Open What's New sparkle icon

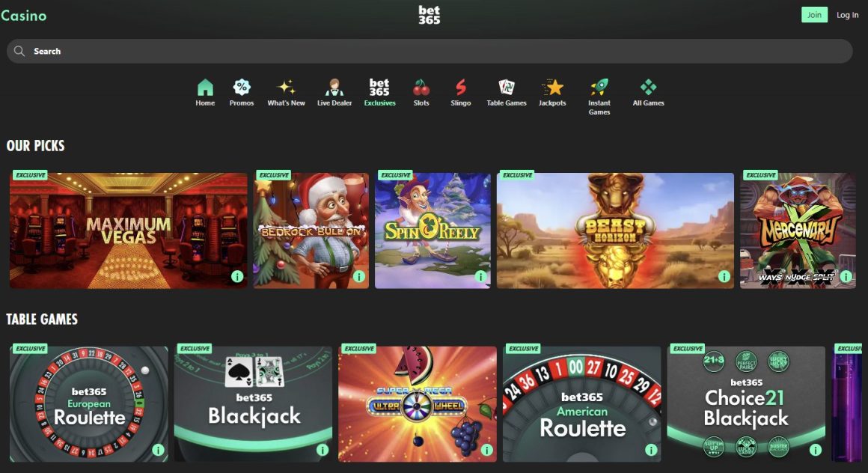286,88
